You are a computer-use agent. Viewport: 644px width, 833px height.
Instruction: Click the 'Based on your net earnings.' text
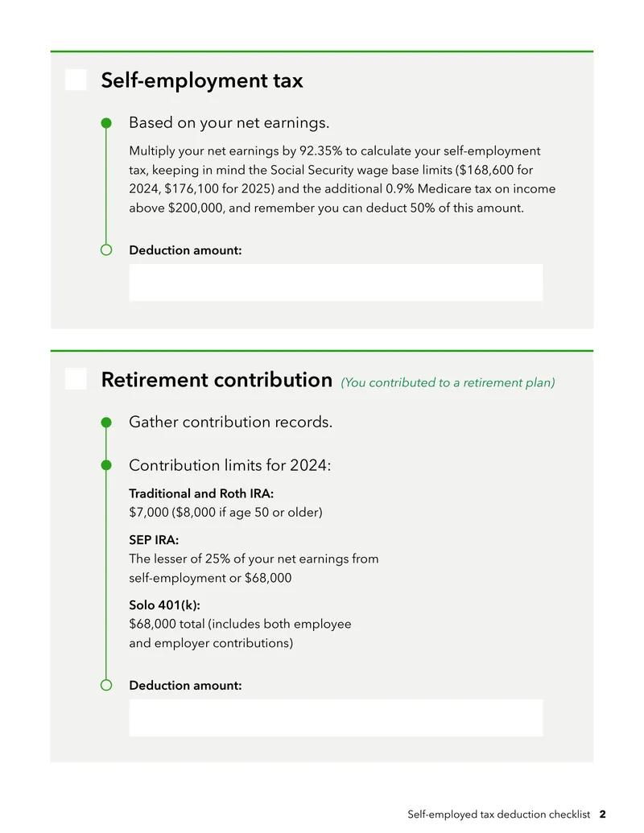point(229,122)
